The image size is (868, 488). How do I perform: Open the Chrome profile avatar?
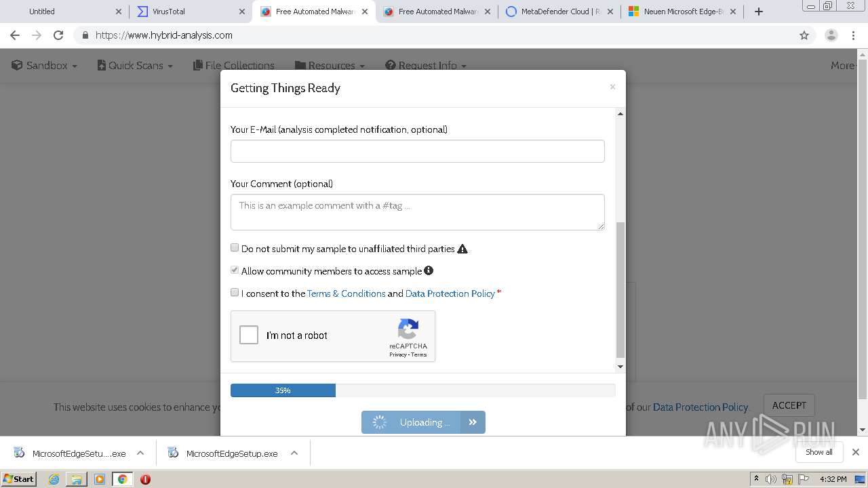coord(831,35)
